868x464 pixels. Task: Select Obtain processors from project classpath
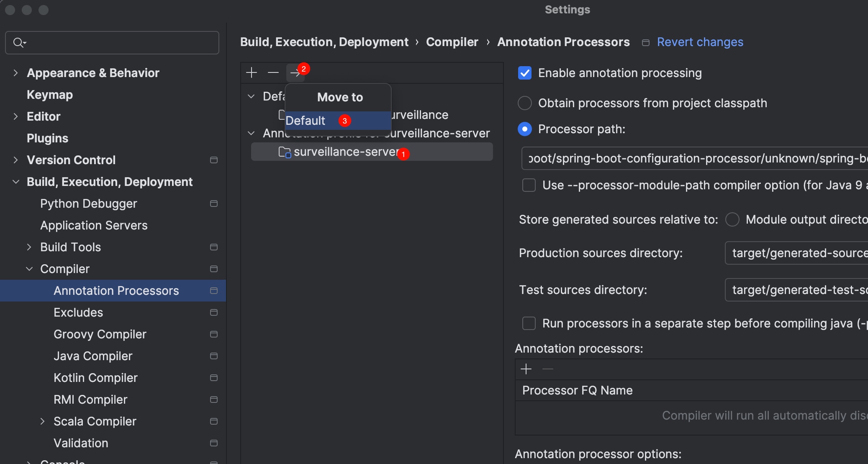[x=525, y=103]
